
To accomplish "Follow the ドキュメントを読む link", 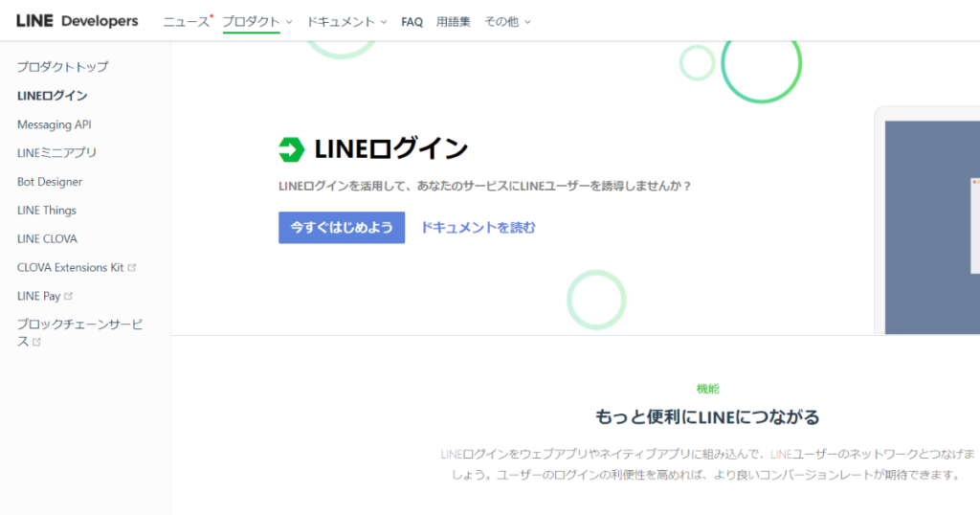I will (x=479, y=228).
